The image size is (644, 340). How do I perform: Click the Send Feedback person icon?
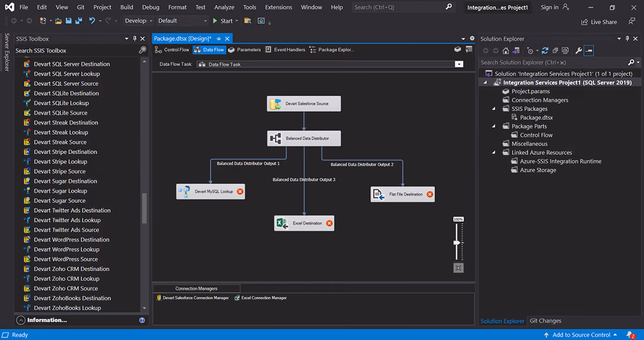point(632,21)
